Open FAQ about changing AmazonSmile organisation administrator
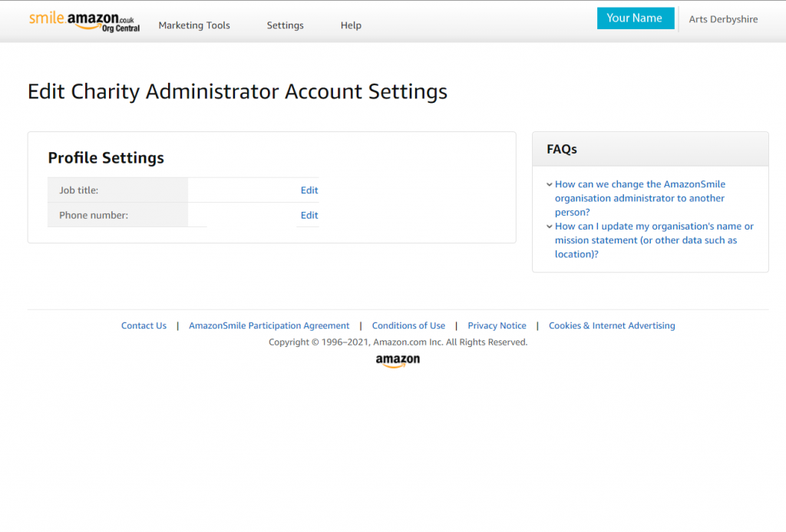786x532 pixels. click(640, 198)
